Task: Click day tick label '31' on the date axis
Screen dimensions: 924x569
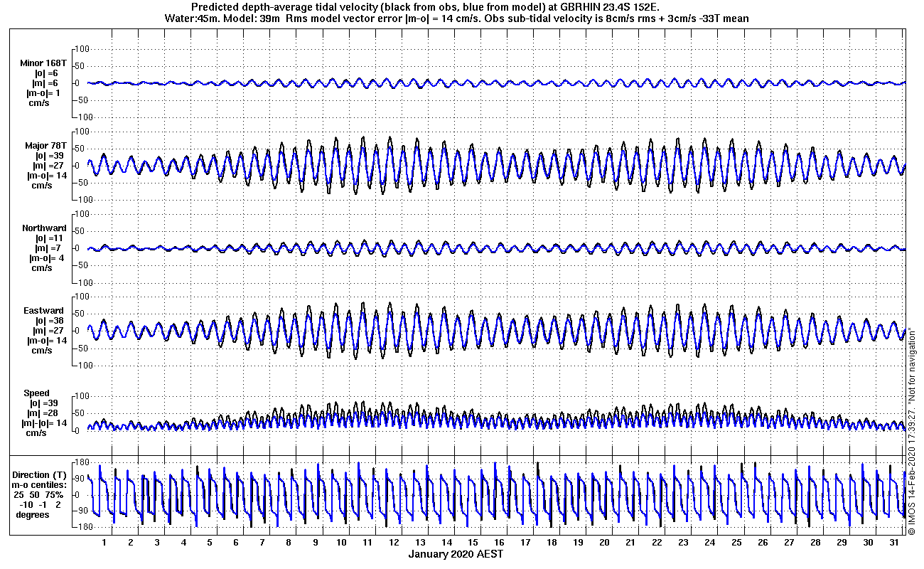Action: (x=893, y=542)
